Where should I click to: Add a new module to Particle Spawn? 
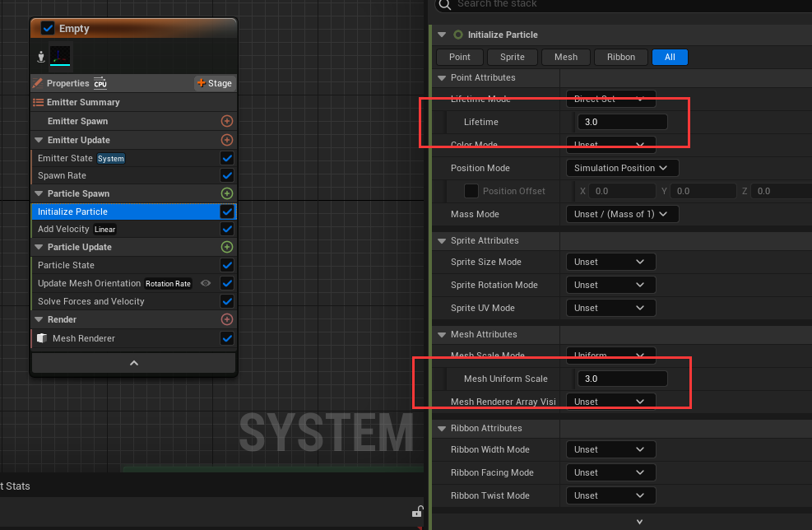[x=227, y=193]
